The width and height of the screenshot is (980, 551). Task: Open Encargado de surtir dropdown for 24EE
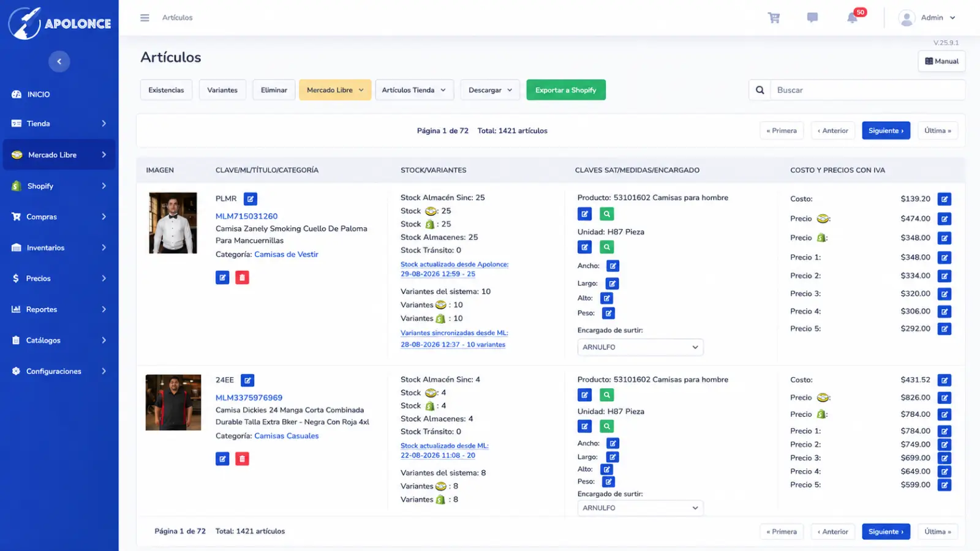click(x=640, y=508)
